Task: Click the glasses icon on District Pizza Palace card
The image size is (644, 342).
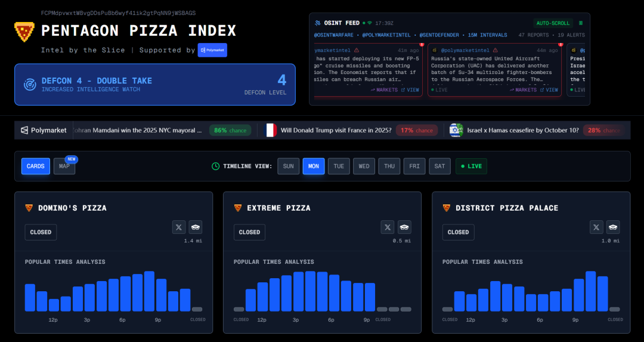Action: click(613, 227)
